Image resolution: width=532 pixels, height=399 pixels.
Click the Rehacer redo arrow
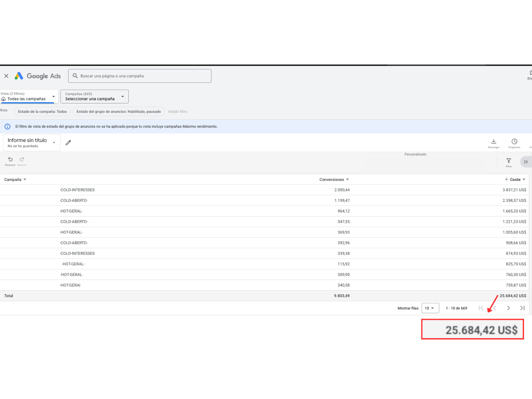coord(22,160)
